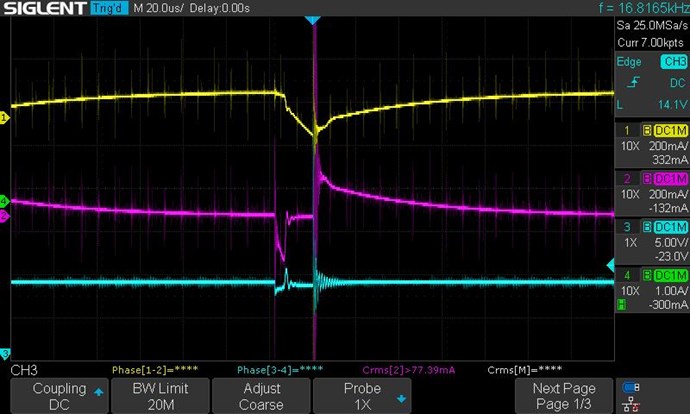Click channel 3 probe 1X label
Screen dimensions: 690x414
tap(631, 243)
